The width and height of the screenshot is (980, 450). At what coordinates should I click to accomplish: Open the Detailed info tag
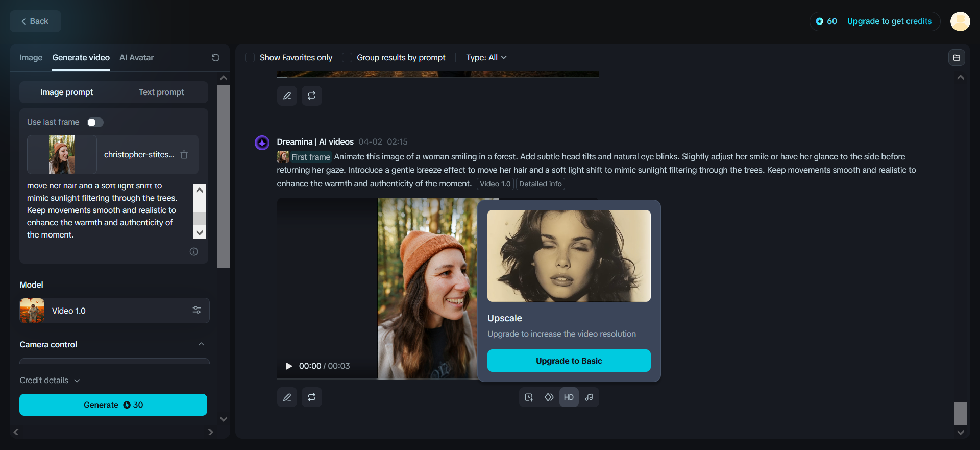[x=541, y=184]
